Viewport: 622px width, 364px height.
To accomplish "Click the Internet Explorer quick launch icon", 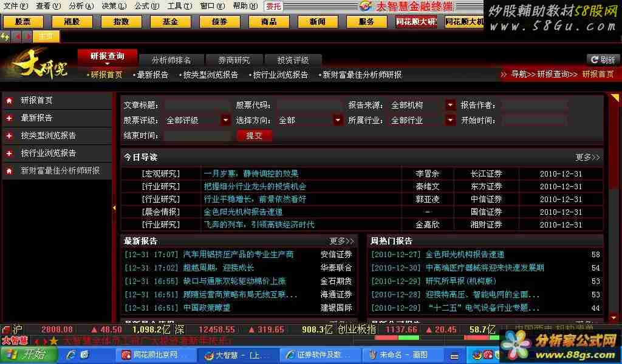I will 72,354.
